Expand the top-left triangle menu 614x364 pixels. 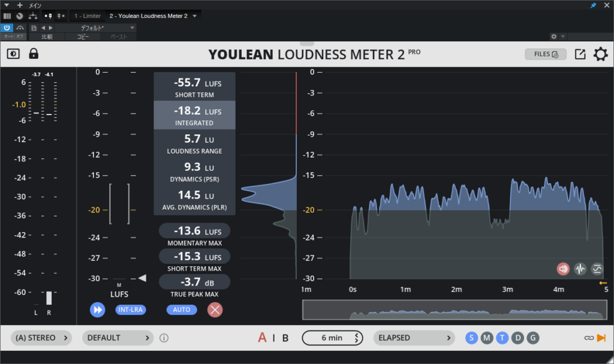click(6, 5)
